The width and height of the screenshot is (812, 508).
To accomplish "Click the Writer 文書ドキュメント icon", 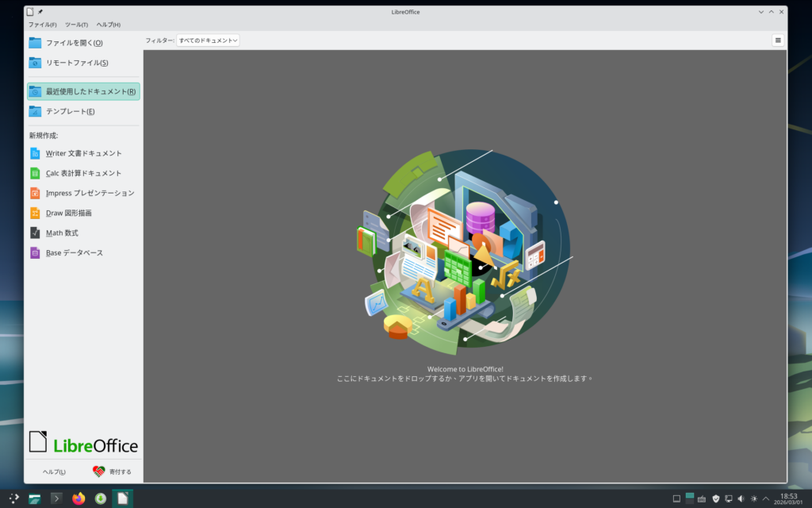I will (x=35, y=153).
